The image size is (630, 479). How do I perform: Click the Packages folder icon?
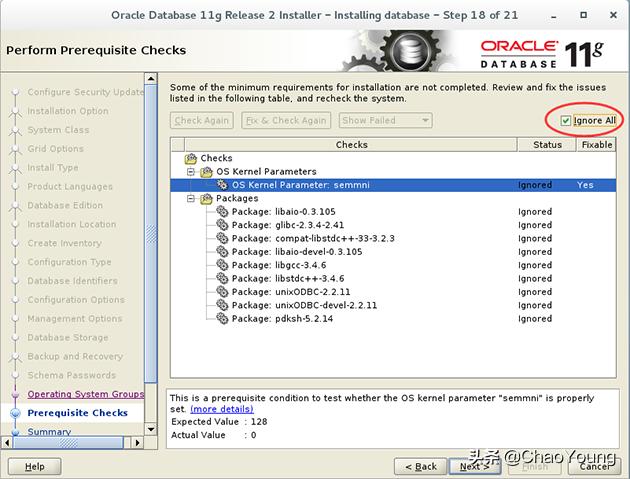(x=206, y=198)
